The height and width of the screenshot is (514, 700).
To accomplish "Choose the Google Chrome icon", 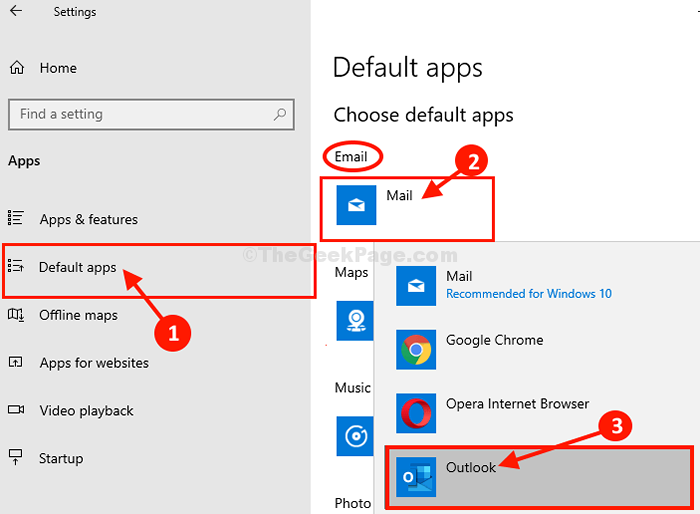I will pos(416,350).
